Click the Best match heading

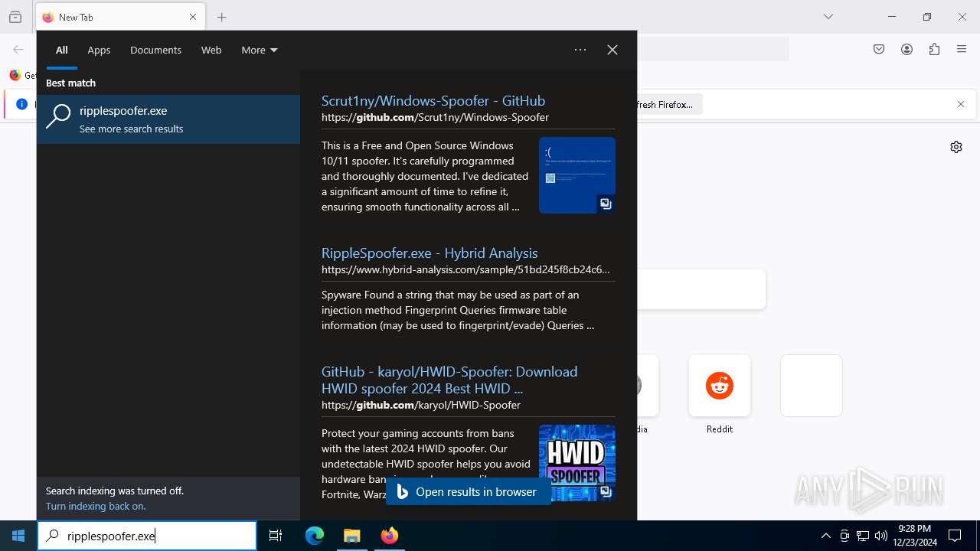point(70,83)
